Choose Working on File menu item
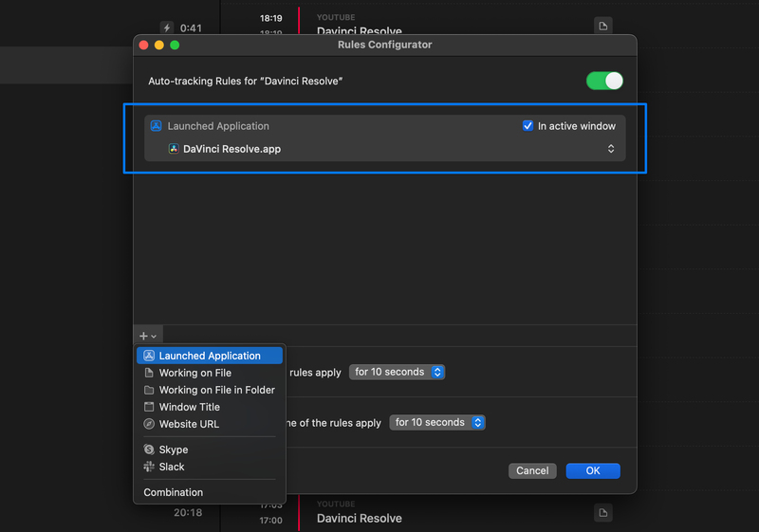The width and height of the screenshot is (759, 532). (x=210, y=373)
